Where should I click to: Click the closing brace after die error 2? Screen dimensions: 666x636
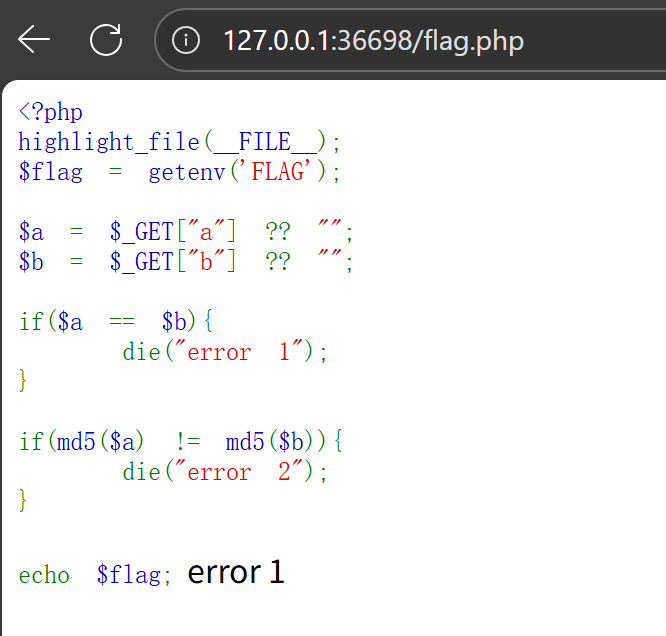pos(24,499)
